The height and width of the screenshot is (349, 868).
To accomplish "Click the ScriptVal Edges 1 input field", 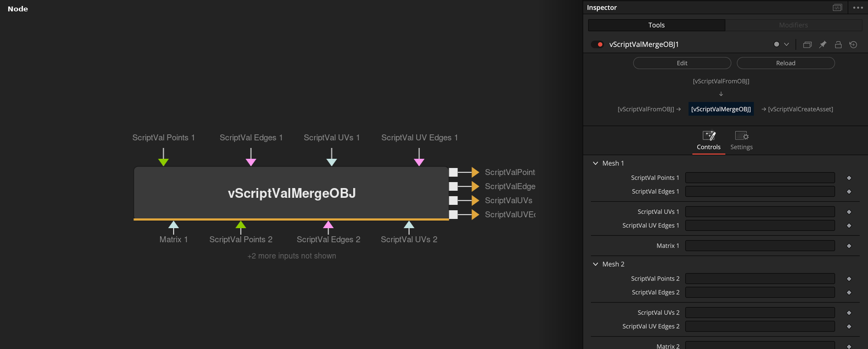I will point(760,191).
